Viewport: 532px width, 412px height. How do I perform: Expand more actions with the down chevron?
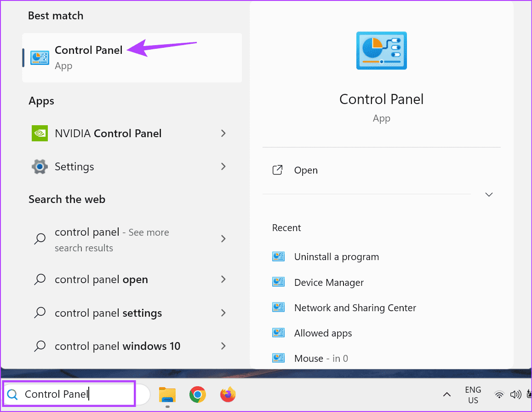[489, 195]
